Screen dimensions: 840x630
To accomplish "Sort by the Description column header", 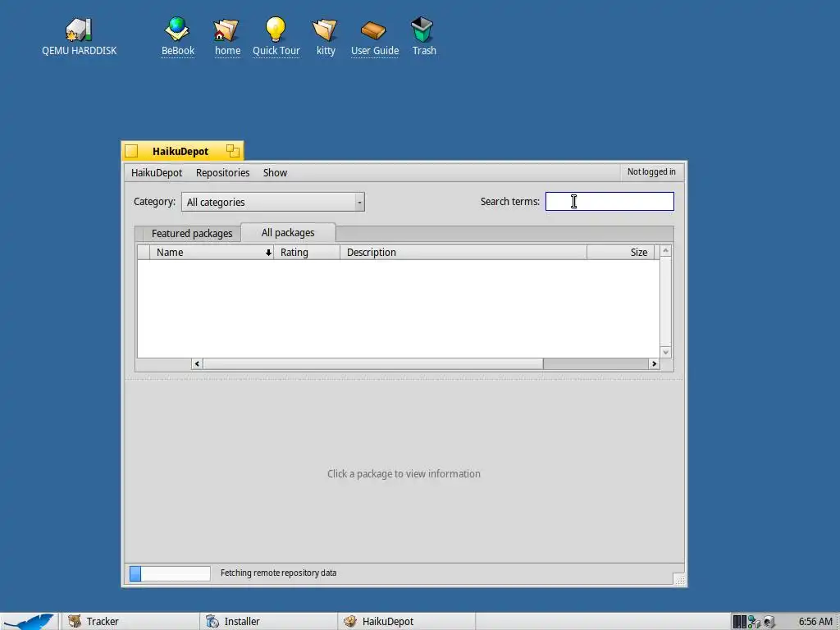I will pyautogui.click(x=463, y=253).
